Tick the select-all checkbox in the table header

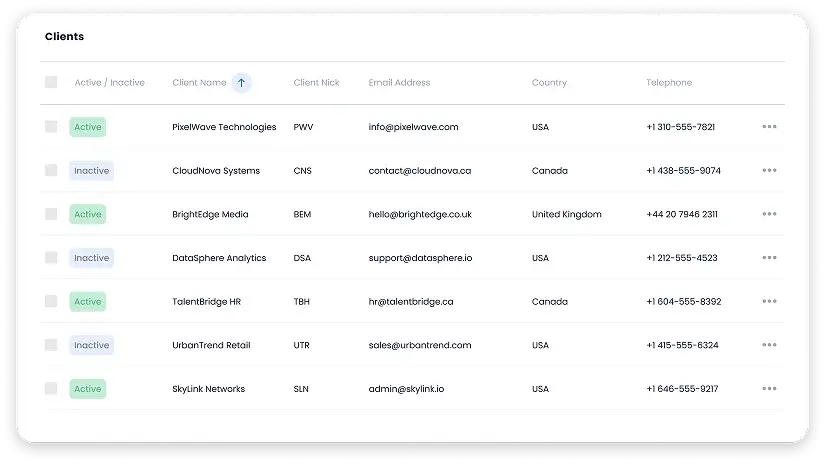pyautogui.click(x=51, y=82)
